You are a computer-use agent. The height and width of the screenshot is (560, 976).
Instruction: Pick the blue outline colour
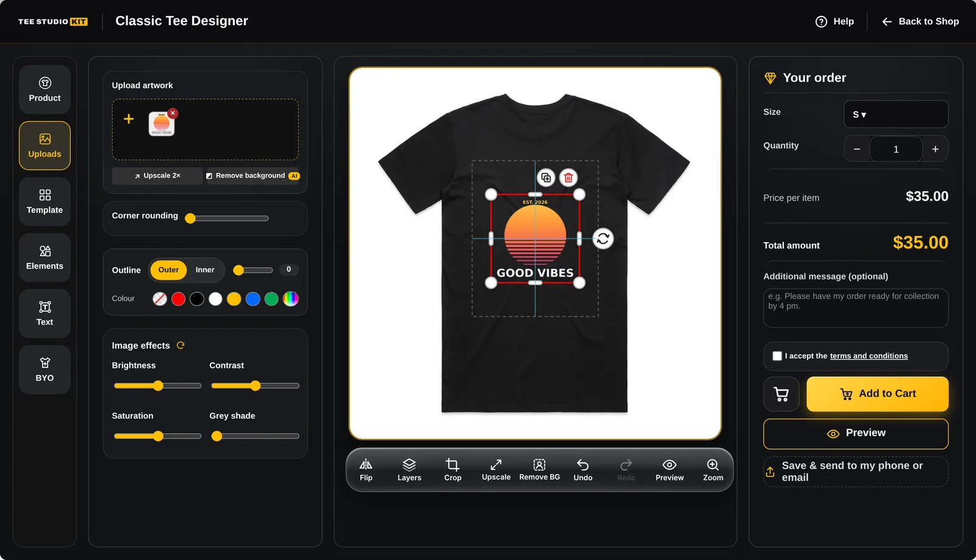point(253,299)
